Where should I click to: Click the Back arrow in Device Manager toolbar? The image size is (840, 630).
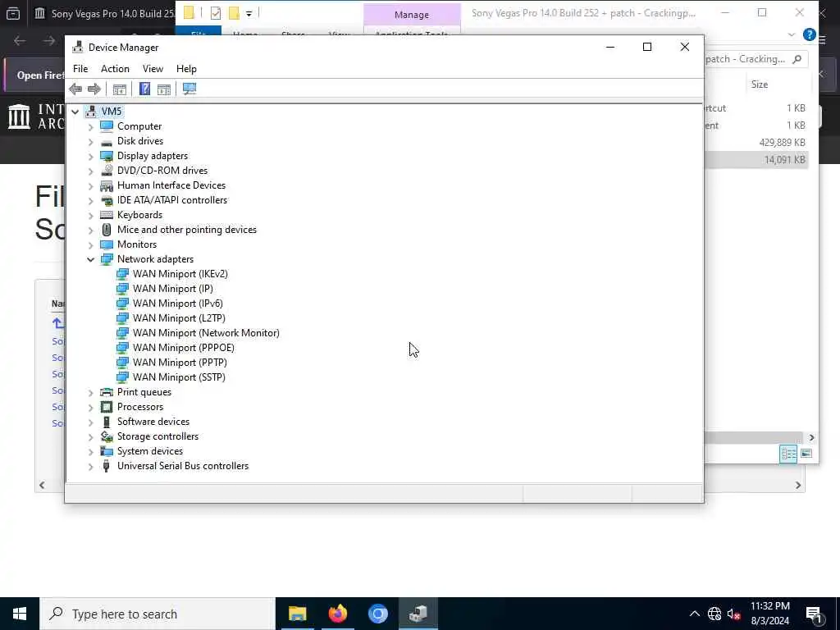click(75, 89)
